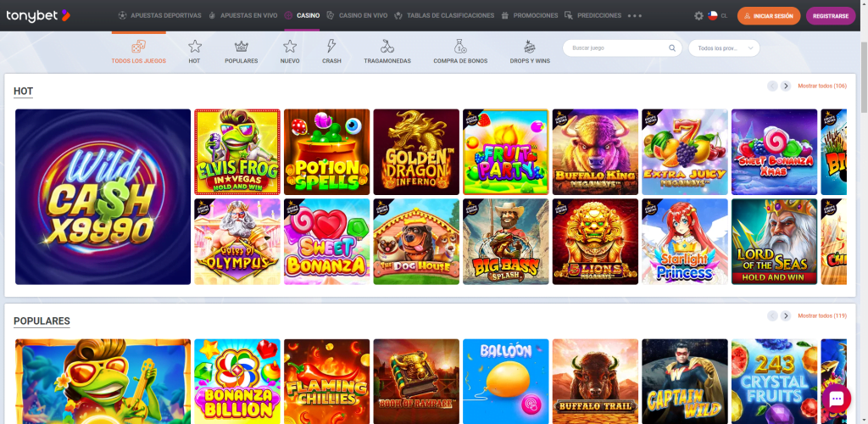The image size is (868, 424).
Task: Open Sweet Bonanza game
Action: click(x=326, y=242)
